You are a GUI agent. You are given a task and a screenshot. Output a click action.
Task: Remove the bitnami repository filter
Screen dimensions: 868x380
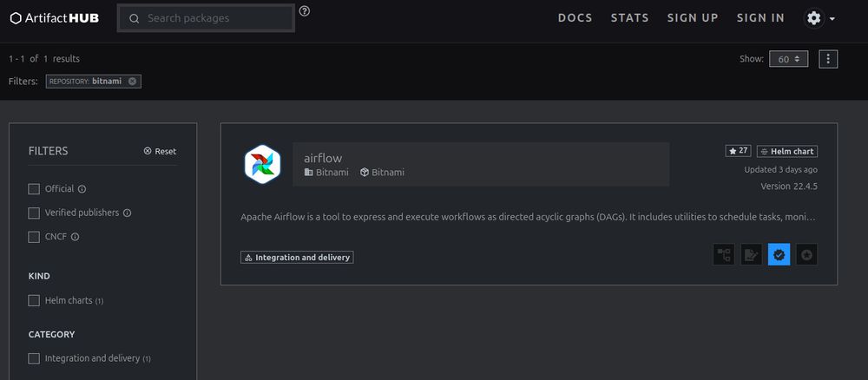pos(132,82)
